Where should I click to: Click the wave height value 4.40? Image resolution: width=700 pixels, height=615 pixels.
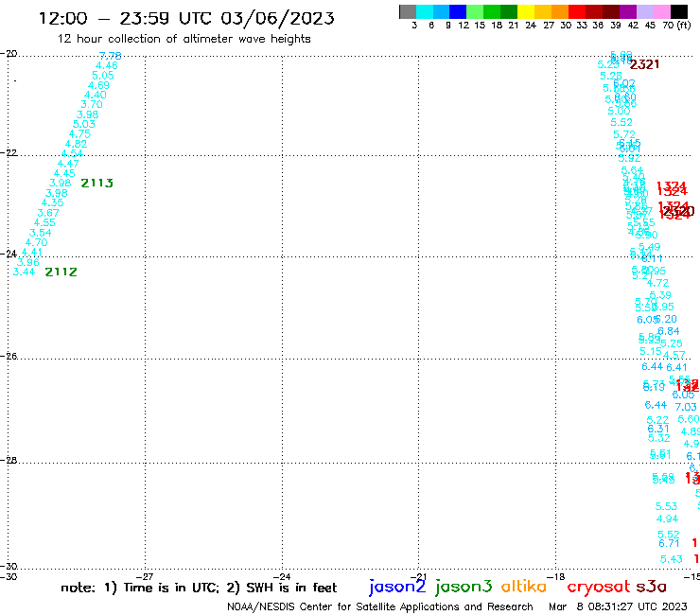tap(96, 96)
